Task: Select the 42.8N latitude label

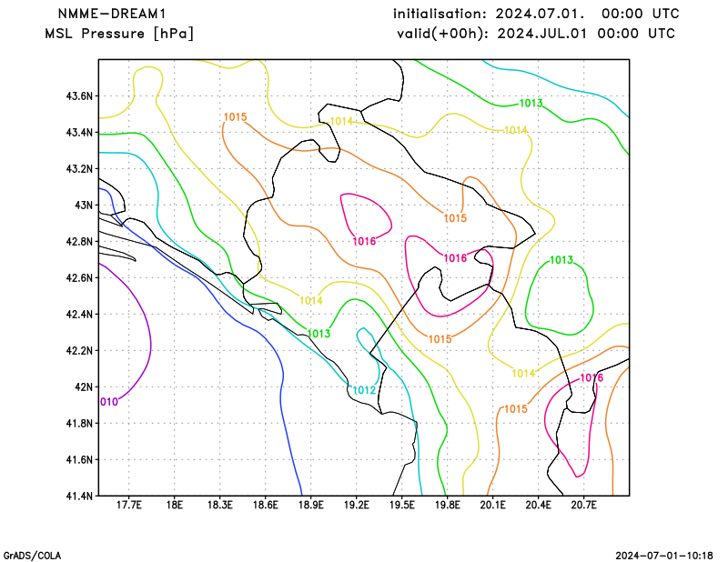Action: (79, 241)
